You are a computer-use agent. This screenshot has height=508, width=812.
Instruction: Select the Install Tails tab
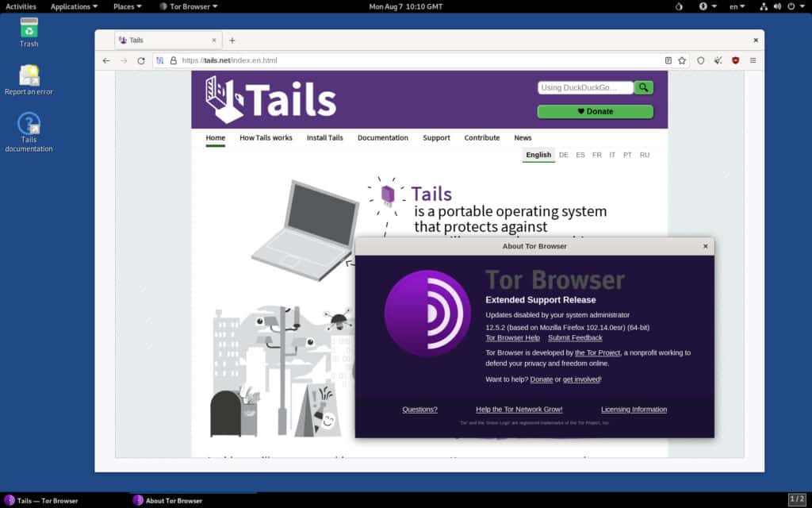pyautogui.click(x=325, y=137)
